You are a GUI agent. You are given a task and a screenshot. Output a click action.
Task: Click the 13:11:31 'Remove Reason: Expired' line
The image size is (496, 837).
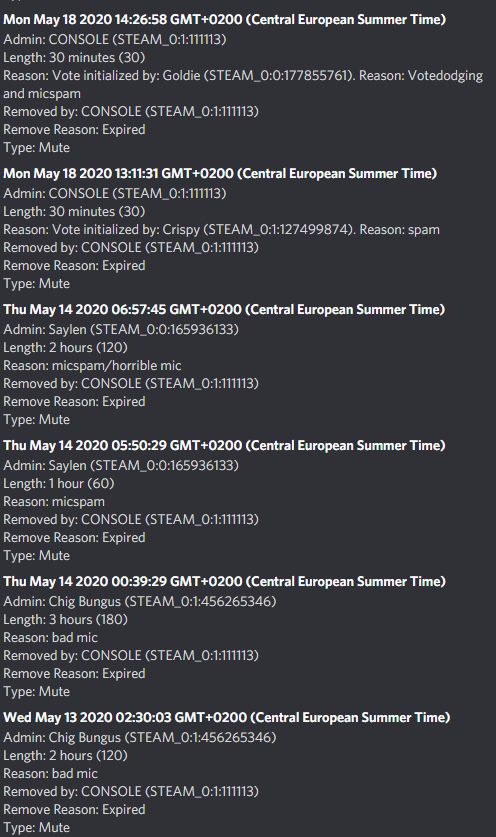tap(74, 266)
